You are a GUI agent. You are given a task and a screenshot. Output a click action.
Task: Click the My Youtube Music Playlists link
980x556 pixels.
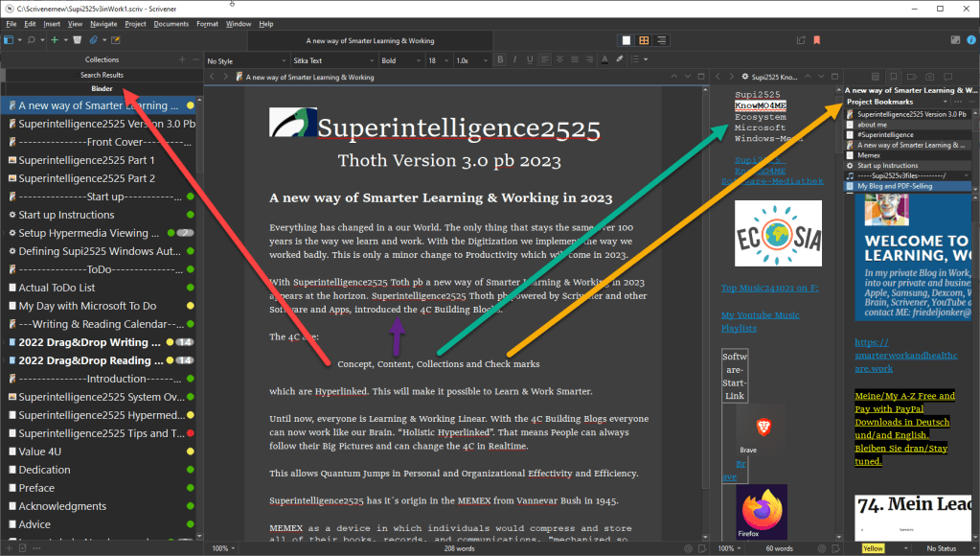click(x=746, y=321)
